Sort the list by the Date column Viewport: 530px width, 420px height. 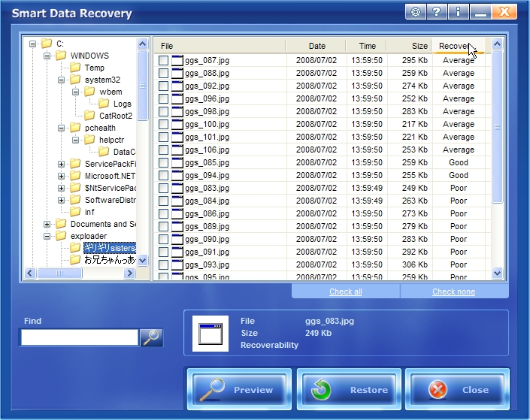click(x=316, y=46)
